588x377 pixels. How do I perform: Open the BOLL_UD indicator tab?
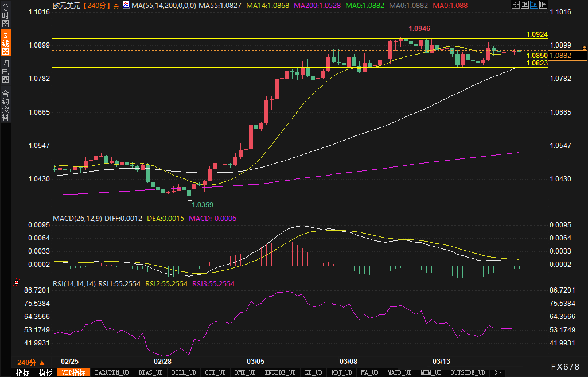point(184,372)
